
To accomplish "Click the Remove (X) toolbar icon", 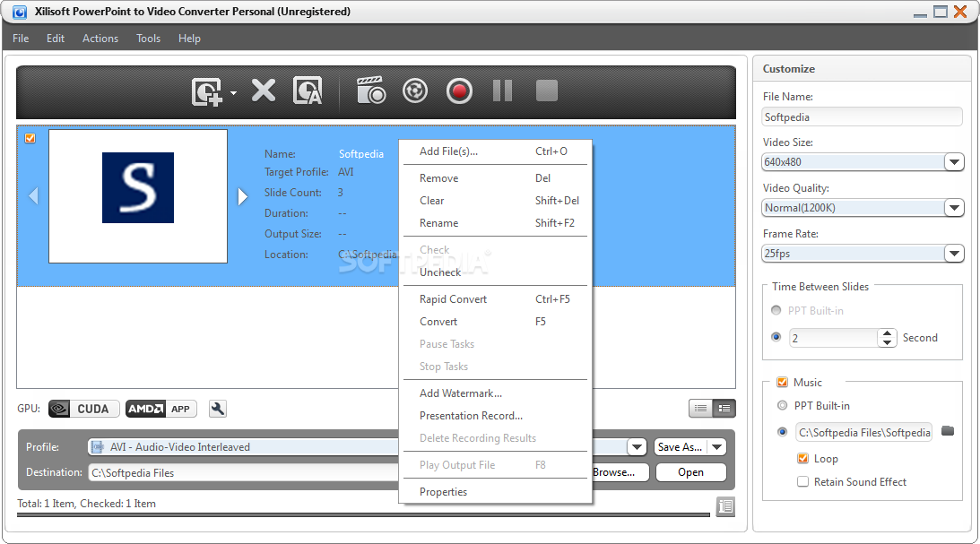I will tap(263, 91).
